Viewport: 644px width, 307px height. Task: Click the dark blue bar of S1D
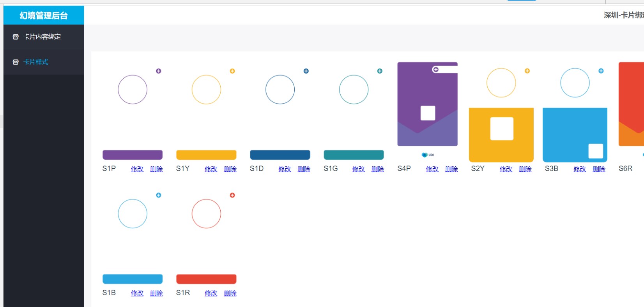point(280,155)
